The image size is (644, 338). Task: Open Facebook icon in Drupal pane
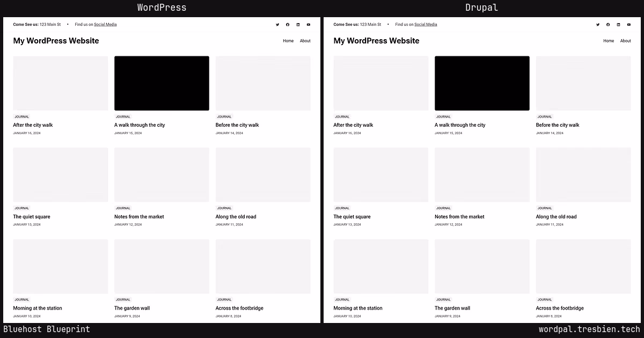click(608, 25)
